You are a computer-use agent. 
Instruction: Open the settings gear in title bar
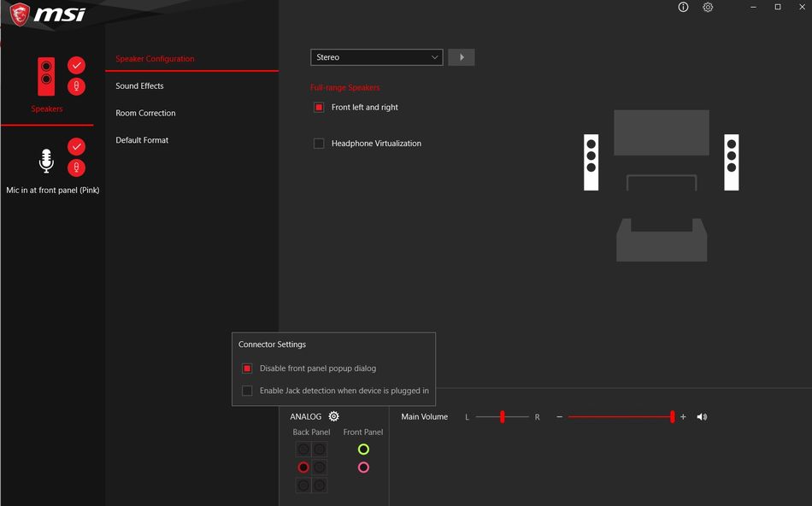click(x=708, y=7)
